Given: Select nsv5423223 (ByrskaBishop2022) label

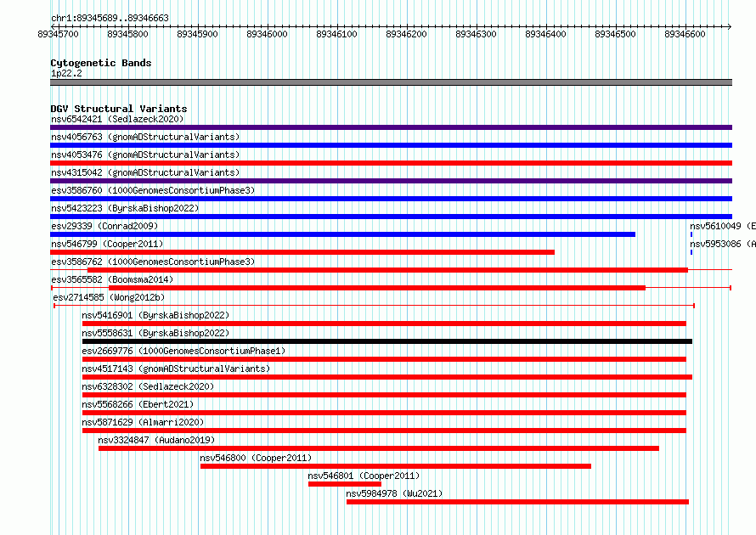Looking at the screenshot, I should coord(125,208).
